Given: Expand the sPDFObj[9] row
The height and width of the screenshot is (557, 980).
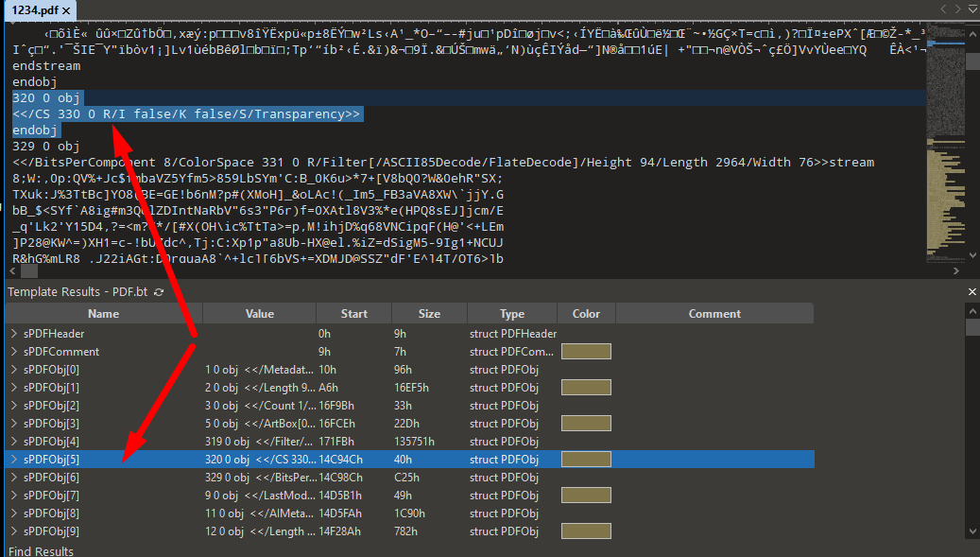Looking at the screenshot, I should coord(14,531).
